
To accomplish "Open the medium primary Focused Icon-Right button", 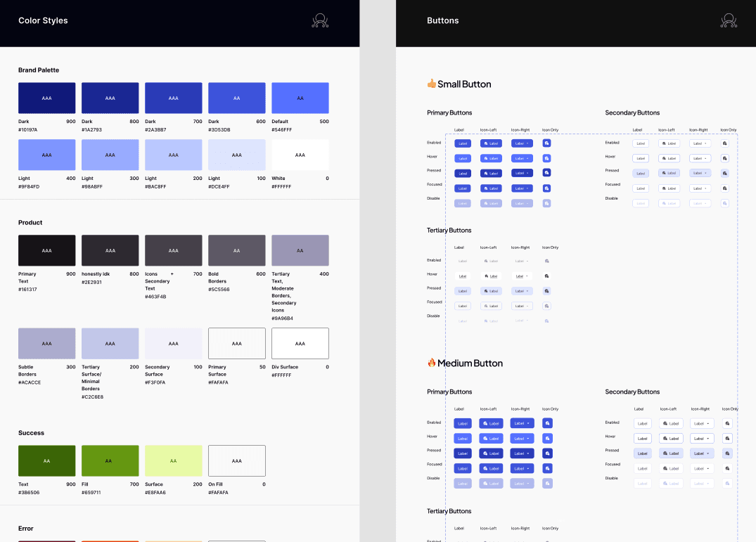I will click(522, 468).
